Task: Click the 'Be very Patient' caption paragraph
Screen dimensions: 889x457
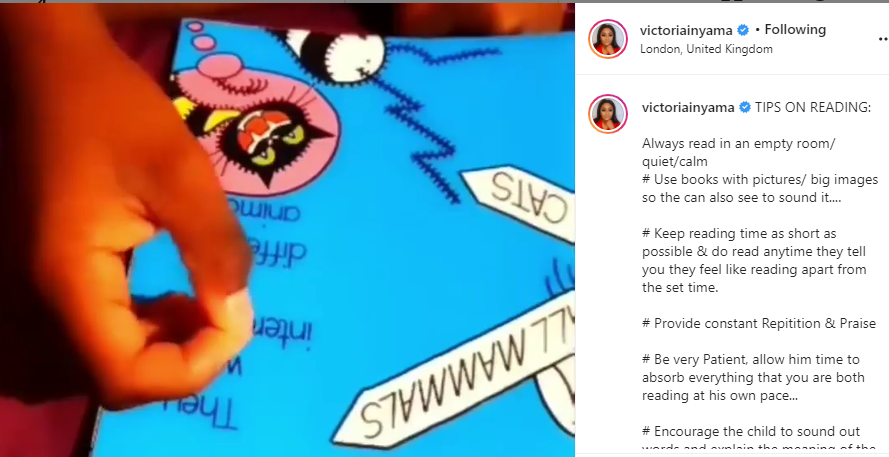Action: 753,377
